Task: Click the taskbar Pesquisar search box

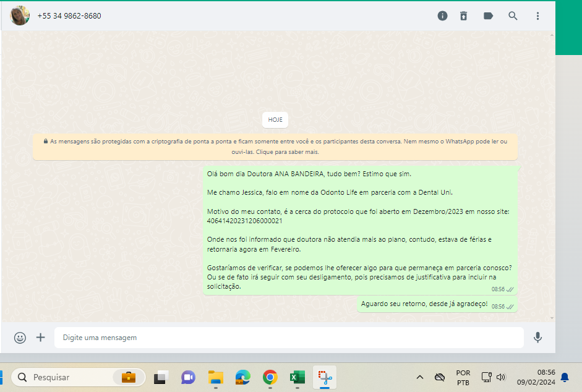Action: pos(79,377)
